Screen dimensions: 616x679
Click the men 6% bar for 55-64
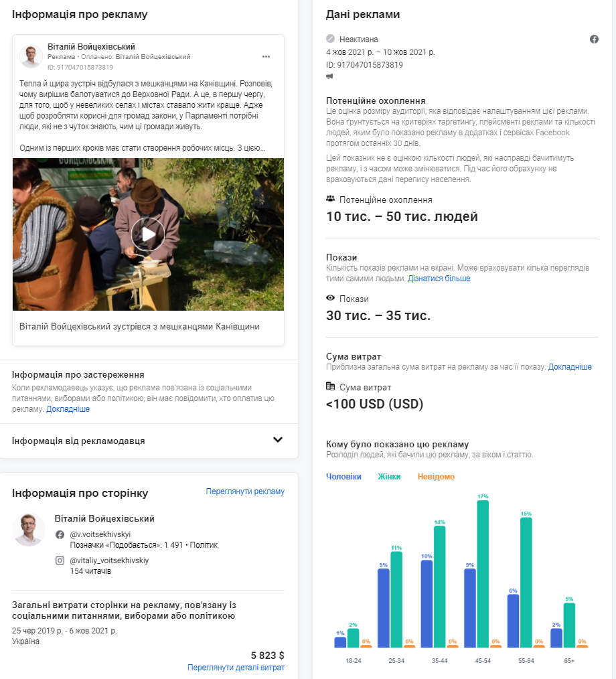click(x=513, y=621)
